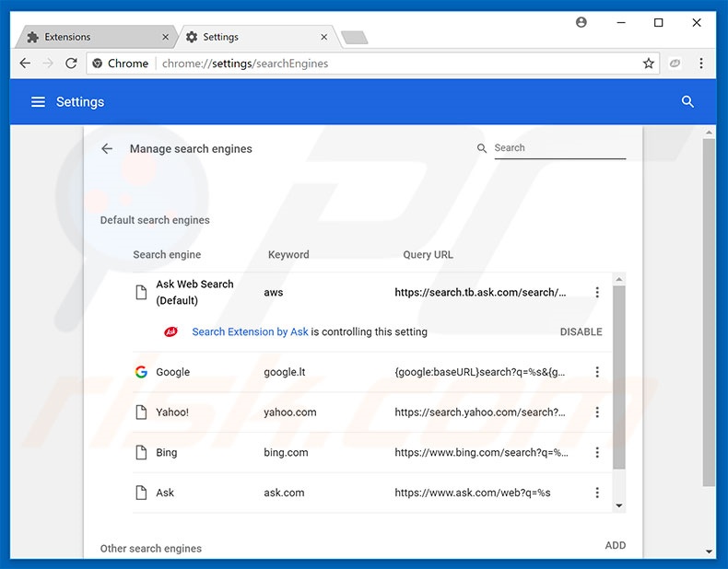Click the google.lt keyword
Viewport: 728px width, 569px height.
click(x=285, y=372)
